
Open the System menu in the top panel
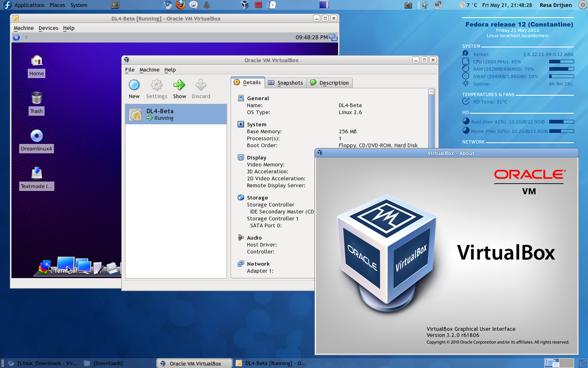[79, 5]
